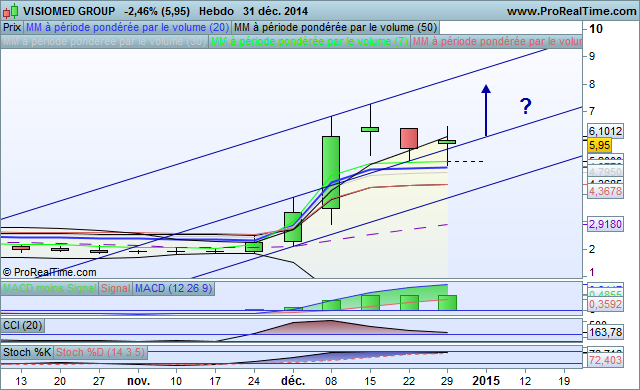Click the red volume-weighted MM label
Image resolution: width=640 pixels, height=390 pixels.
497,42
